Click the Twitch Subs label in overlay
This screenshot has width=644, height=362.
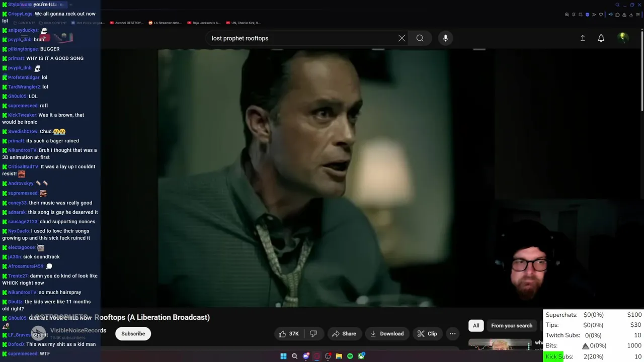(x=562, y=335)
